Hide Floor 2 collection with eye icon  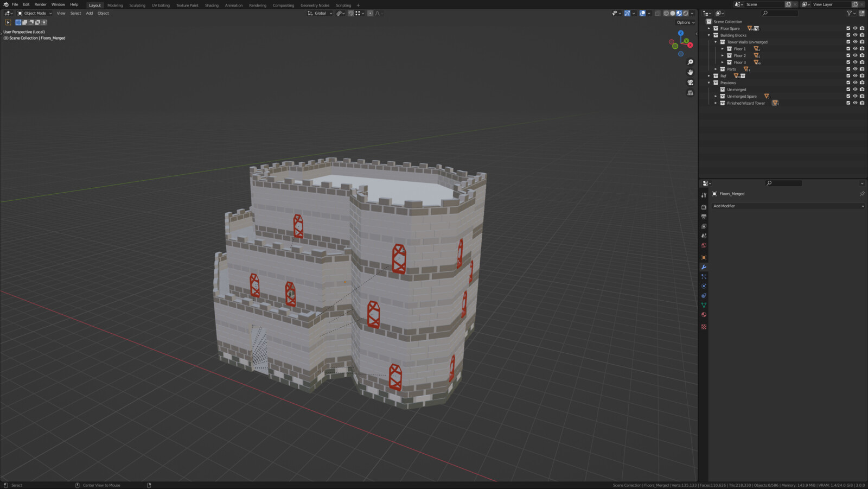[x=855, y=55]
